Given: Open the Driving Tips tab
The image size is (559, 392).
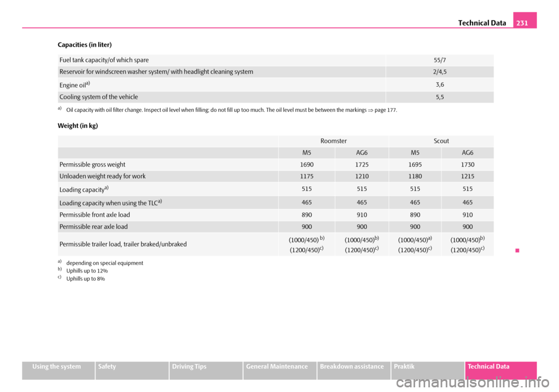Looking at the screenshot, I should 206,370.
